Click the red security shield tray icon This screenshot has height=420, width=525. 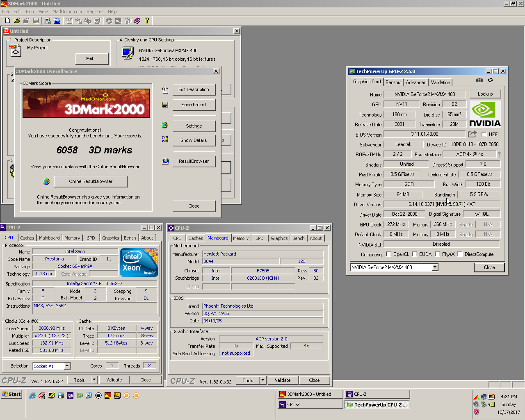[x=476, y=412]
